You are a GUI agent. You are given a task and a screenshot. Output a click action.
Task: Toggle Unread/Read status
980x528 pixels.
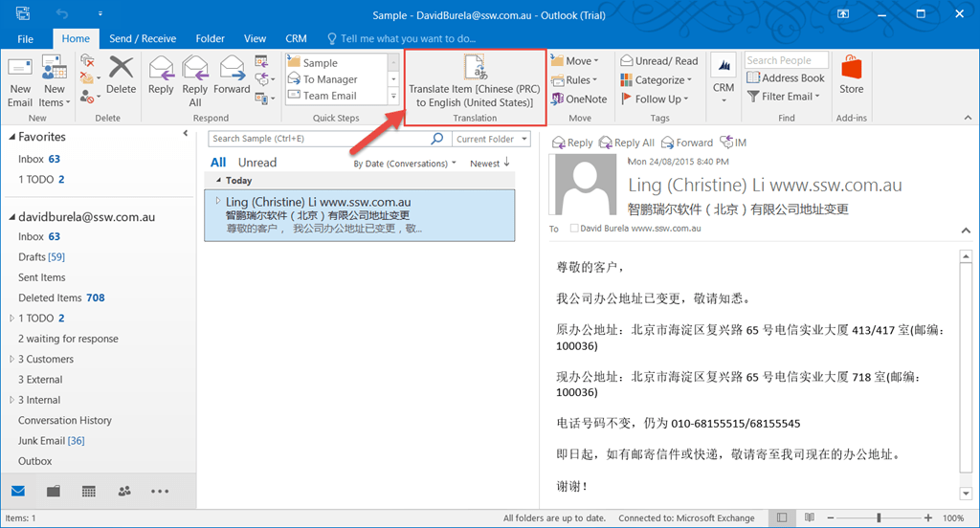658,60
